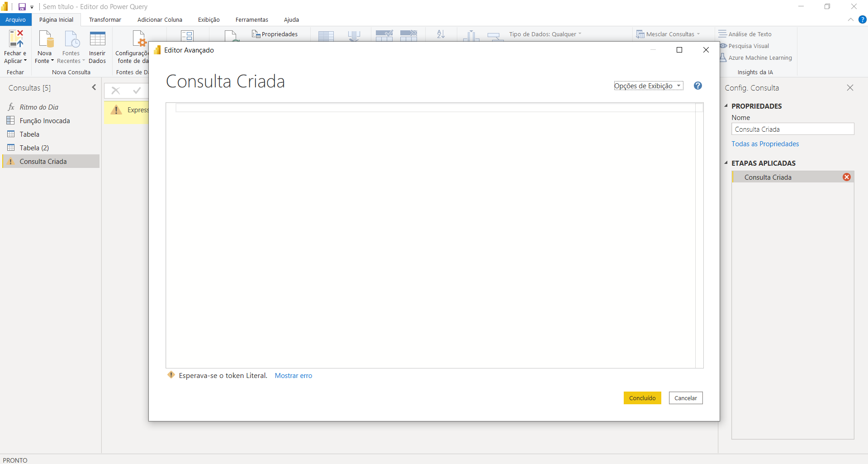Image resolution: width=868 pixels, height=464 pixels.
Task: Collapse the Consultas pane
Action: click(x=94, y=87)
